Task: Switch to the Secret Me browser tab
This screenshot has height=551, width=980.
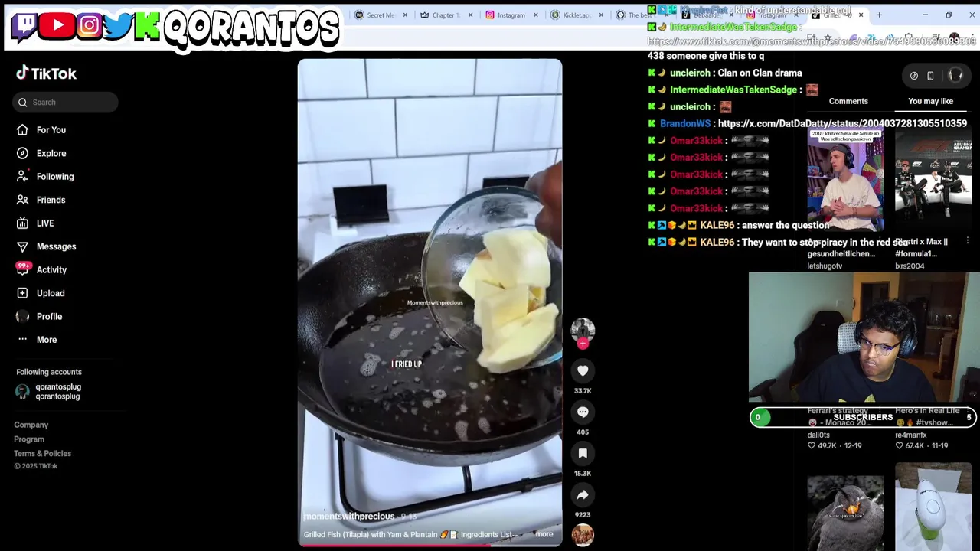Action: (380, 15)
